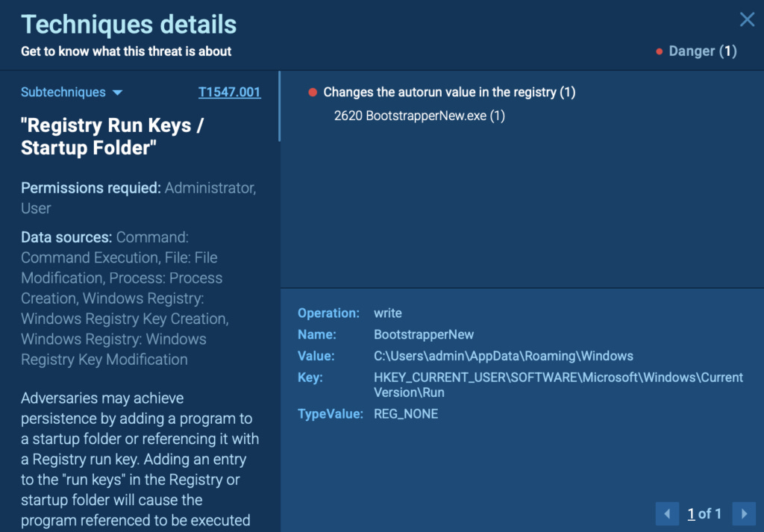Click the underlined page number 1
Image resolution: width=764 pixels, height=532 pixels.
coord(692,513)
